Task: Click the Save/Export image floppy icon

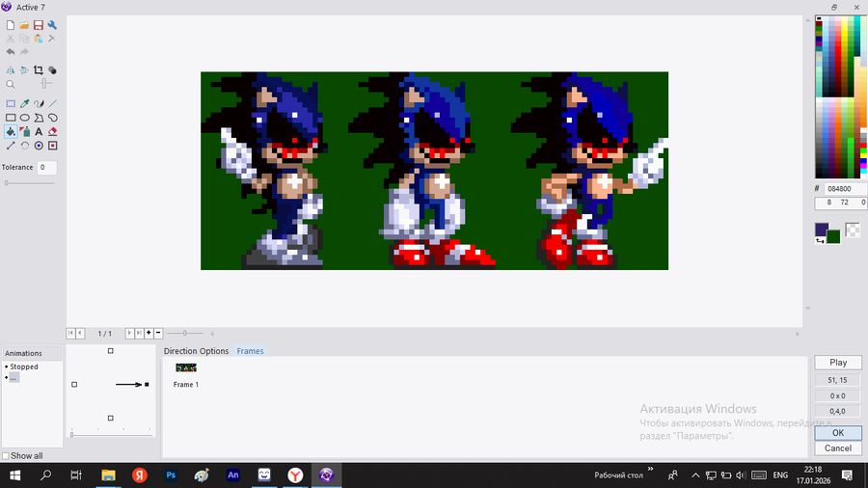Action: point(39,25)
